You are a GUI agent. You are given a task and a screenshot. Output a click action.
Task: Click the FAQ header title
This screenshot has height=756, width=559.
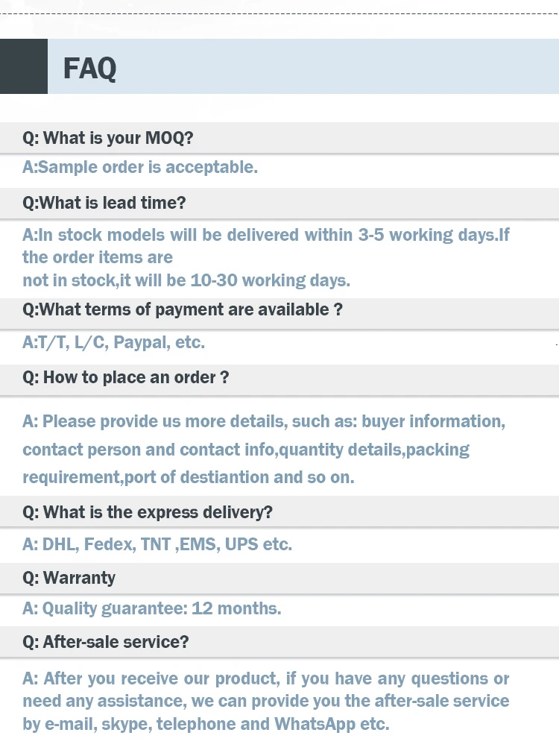90,69
